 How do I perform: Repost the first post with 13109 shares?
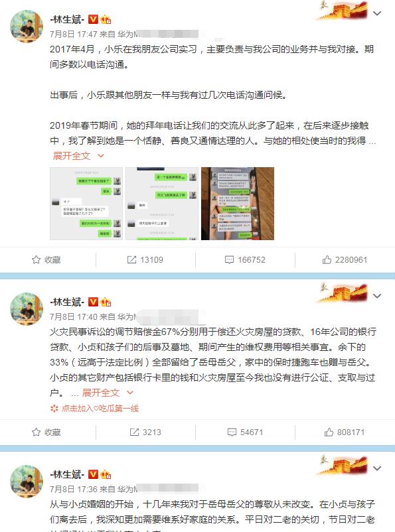pyautogui.click(x=145, y=260)
